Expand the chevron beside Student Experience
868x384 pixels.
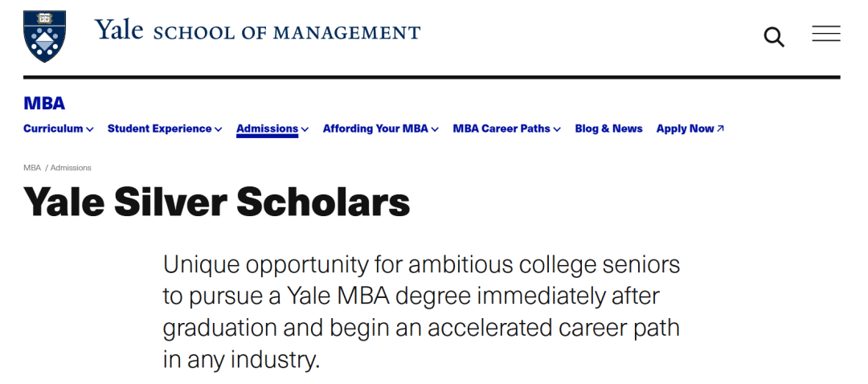point(219,129)
